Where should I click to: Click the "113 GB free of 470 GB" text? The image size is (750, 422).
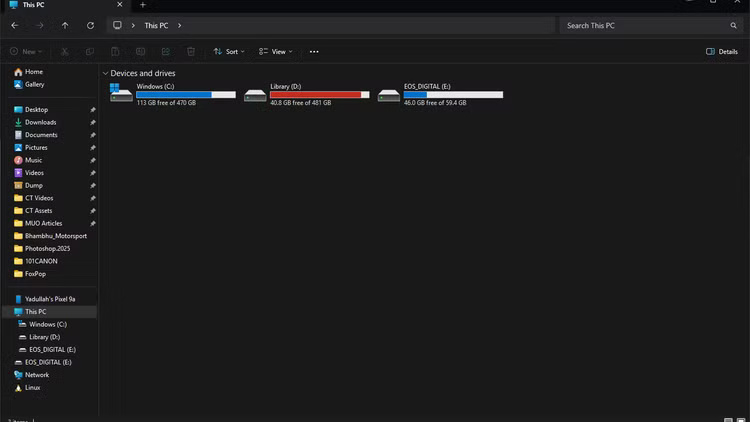click(x=166, y=103)
